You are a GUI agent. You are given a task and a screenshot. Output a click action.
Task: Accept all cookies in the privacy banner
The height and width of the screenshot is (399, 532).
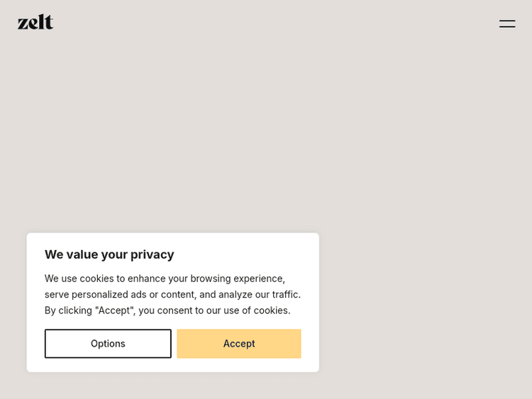point(239,344)
